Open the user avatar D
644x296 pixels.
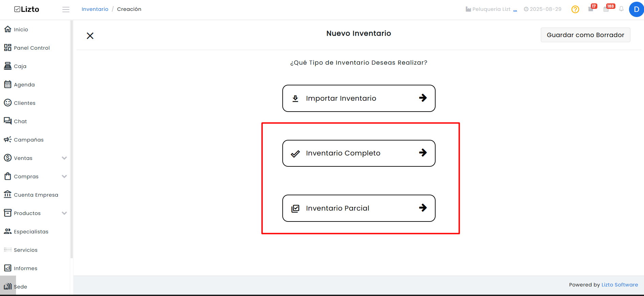[636, 9]
